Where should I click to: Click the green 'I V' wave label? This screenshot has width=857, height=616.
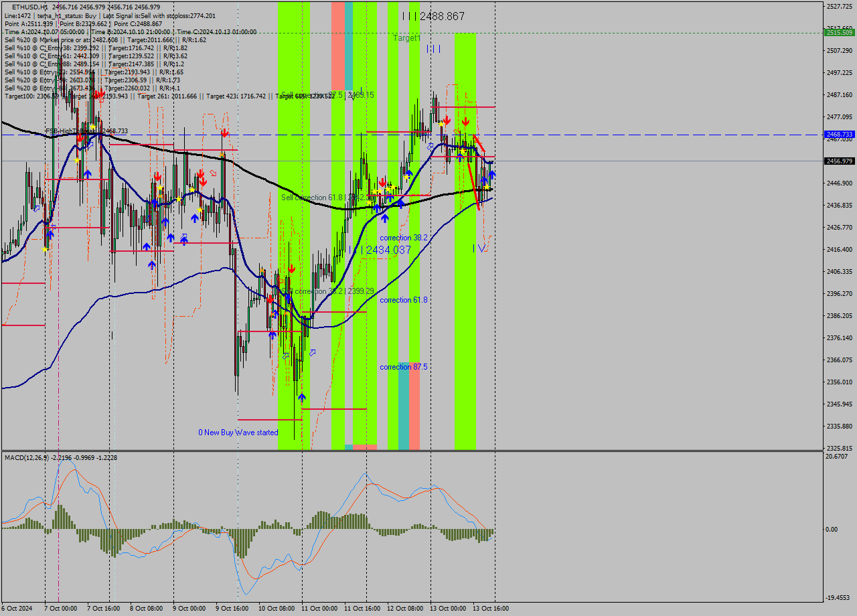click(479, 248)
